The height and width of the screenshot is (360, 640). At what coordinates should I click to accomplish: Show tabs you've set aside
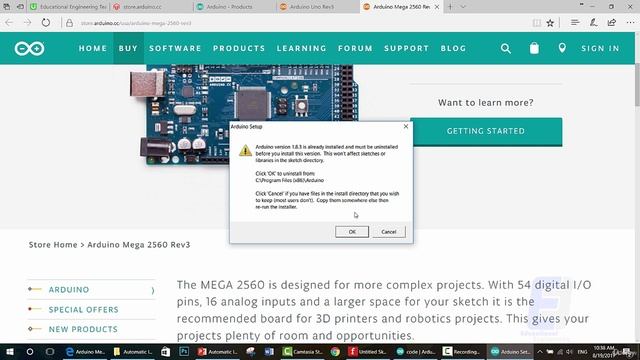[7, 7]
